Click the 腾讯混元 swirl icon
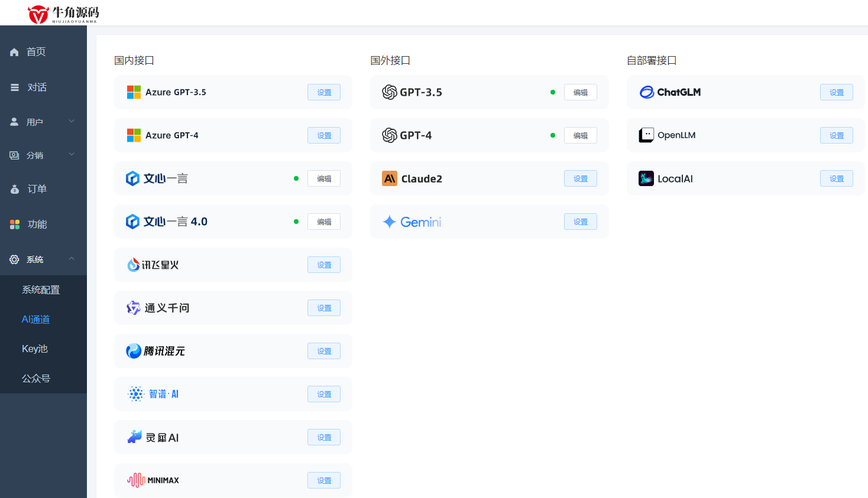The image size is (868, 498). pyautogui.click(x=132, y=351)
